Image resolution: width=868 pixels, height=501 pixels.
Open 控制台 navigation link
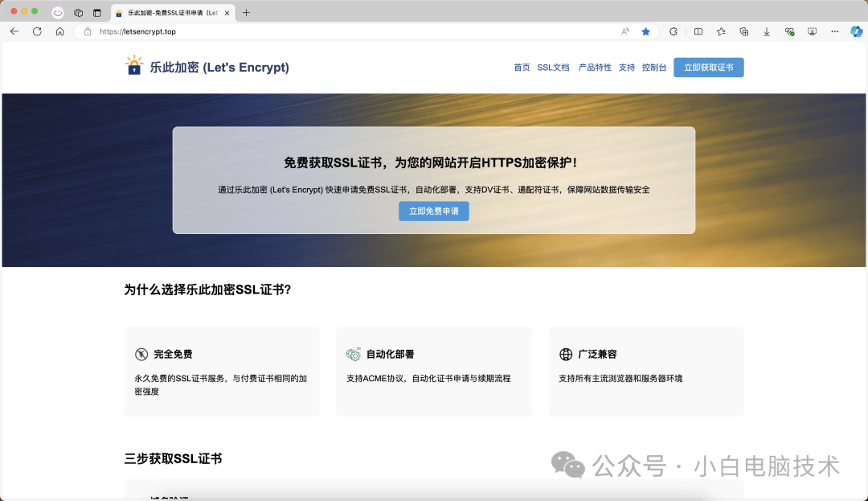(x=653, y=68)
